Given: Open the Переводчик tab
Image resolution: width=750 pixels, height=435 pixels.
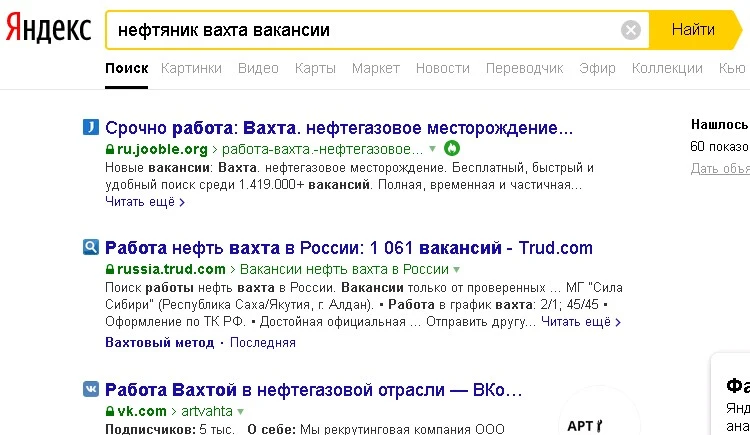Looking at the screenshot, I should pyautogui.click(x=524, y=68).
